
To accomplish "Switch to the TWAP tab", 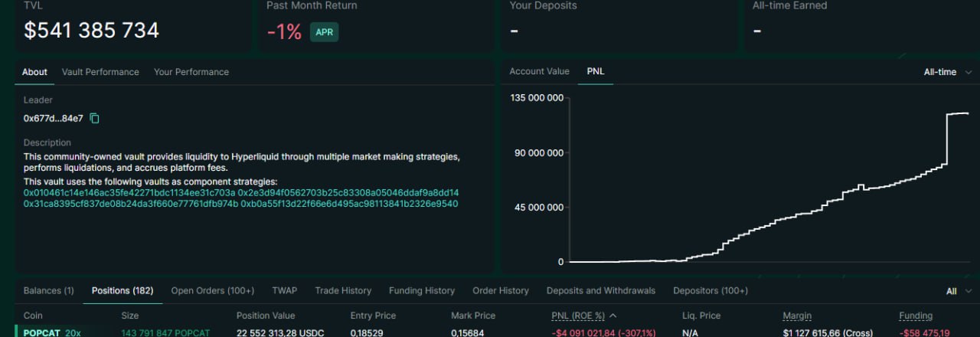I will (x=285, y=291).
